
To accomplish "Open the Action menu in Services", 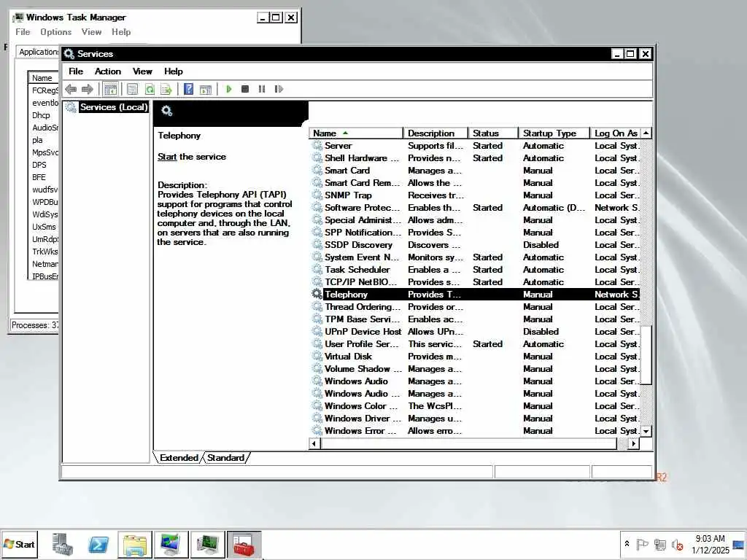I will (108, 71).
